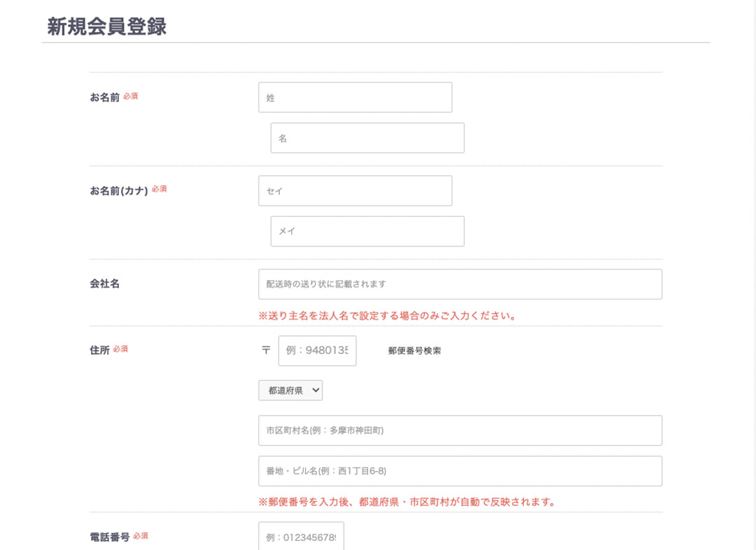Click the お名前(カナ) label text
Viewport: 756px width, 550px height.
pyautogui.click(x=119, y=191)
